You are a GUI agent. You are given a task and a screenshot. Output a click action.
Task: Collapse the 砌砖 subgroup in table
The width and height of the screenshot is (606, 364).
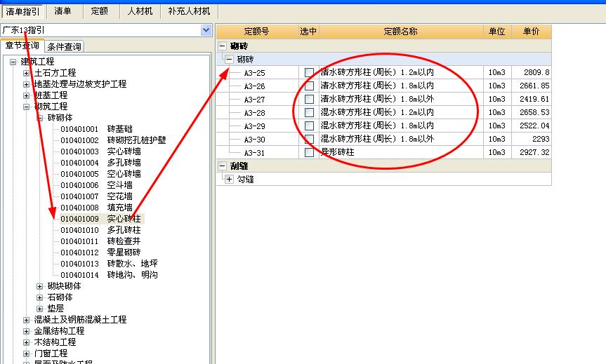coord(229,60)
